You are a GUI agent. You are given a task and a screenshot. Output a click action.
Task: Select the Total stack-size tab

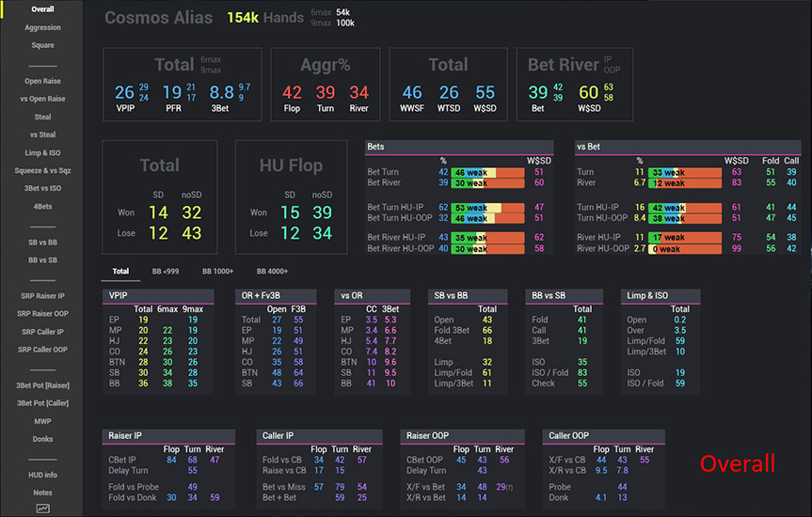pyautogui.click(x=120, y=271)
